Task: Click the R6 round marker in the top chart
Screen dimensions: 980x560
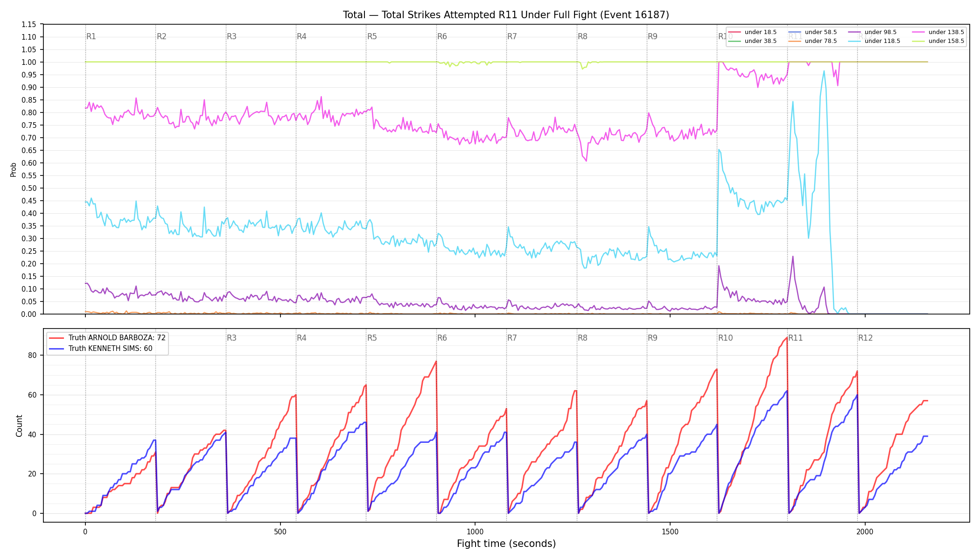Action: point(442,36)
